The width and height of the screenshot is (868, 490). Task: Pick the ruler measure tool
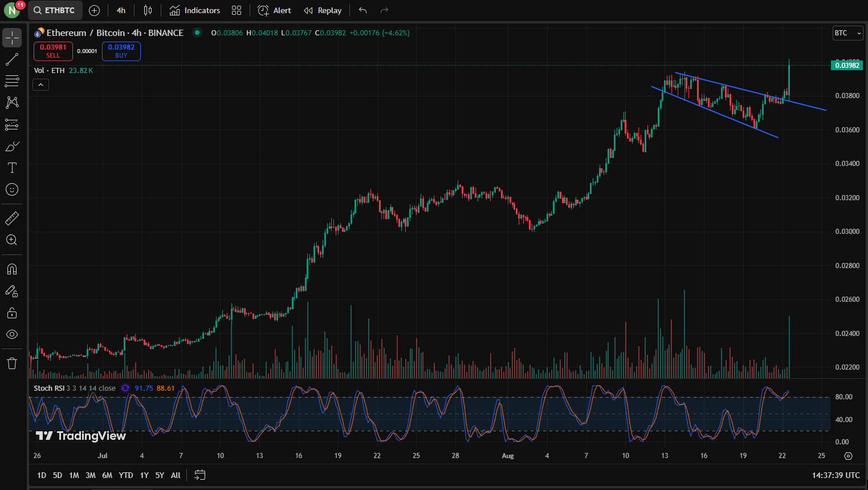[x=12, y=218]
